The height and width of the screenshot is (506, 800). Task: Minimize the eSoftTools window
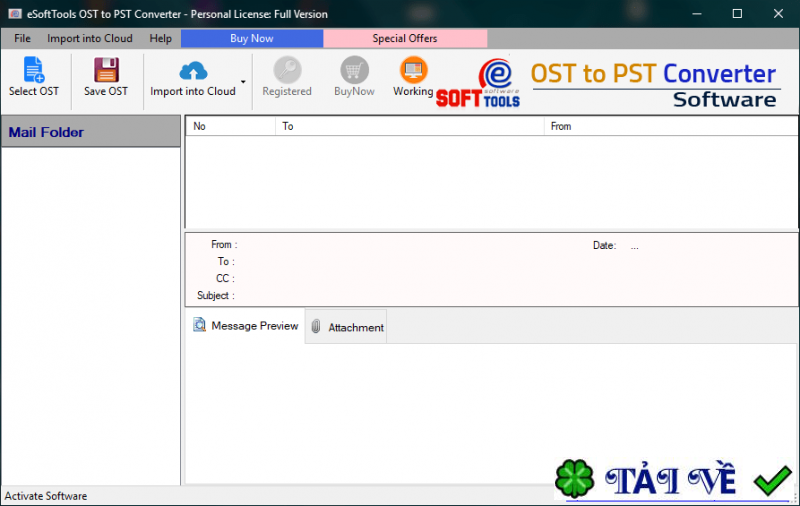[x=697, y=14]
